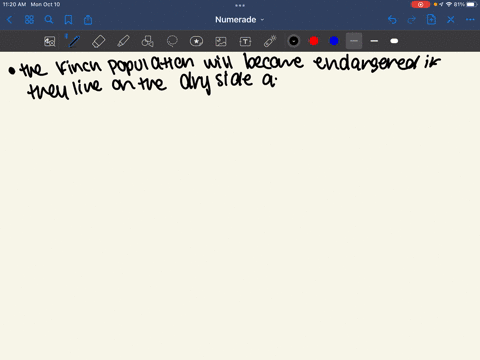480x360 pixels.
Task: Open the page thumbnails grid view
Action: pyautogui.click(x=29, y=20)
